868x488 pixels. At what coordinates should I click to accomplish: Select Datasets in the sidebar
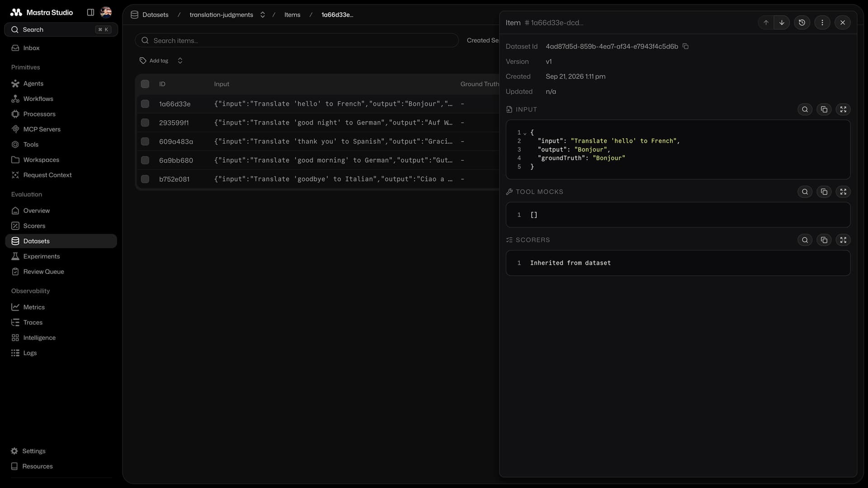[61, 241]
